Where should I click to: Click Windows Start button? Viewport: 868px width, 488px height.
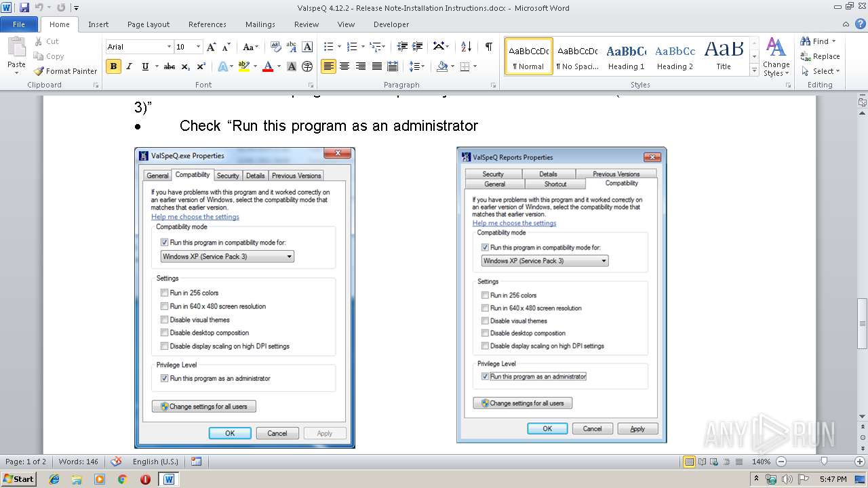pyautogui.click(x=18, y=479)
